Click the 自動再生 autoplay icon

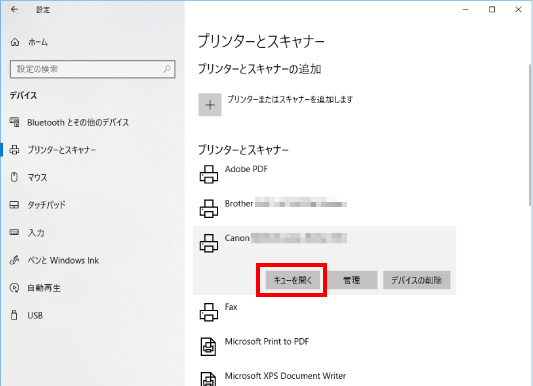click(x=14, y=288)
